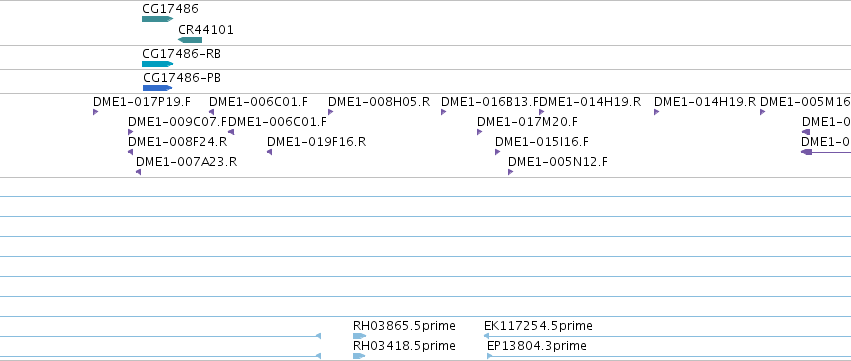Click the DME1-016B13.F label
Viewport: 851px width, 361px height.
pyautogui.click(x=490, y=102)
